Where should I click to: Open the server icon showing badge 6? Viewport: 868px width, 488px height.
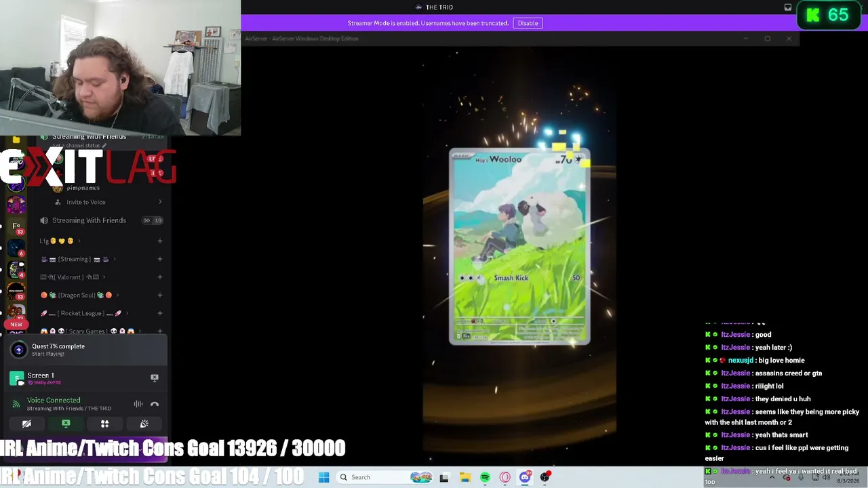click(x=16, y=247)
